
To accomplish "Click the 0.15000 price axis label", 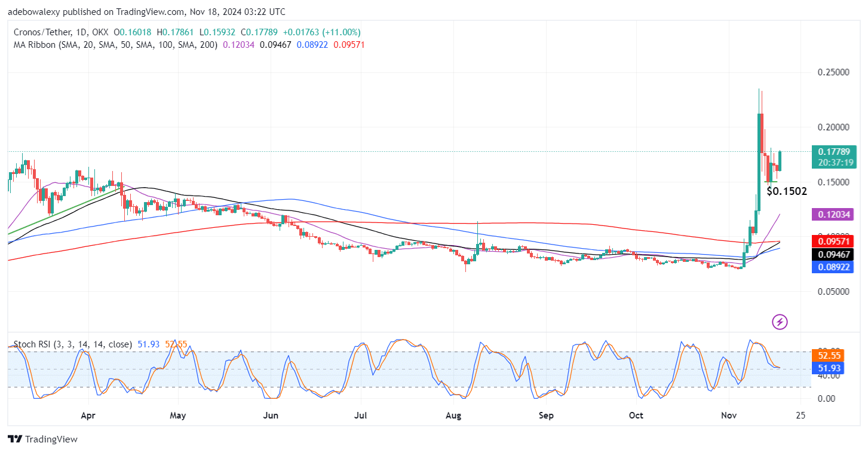I will point(832,182).
